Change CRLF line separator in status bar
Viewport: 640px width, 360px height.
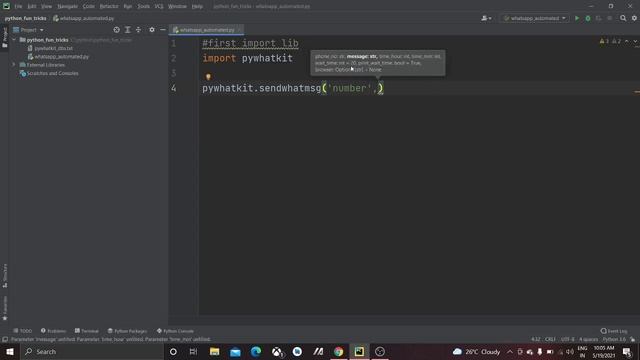[x=550, y=340]
